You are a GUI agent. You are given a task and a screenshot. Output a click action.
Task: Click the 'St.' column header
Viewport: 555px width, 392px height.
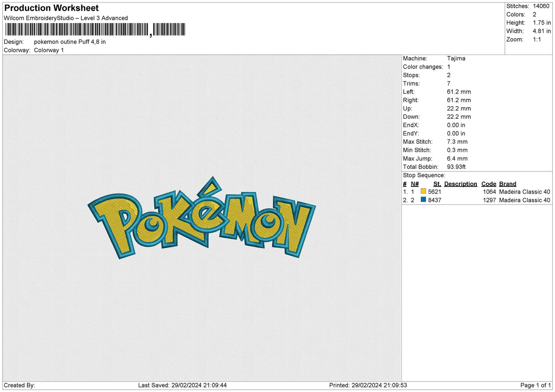tap(437, 184)
